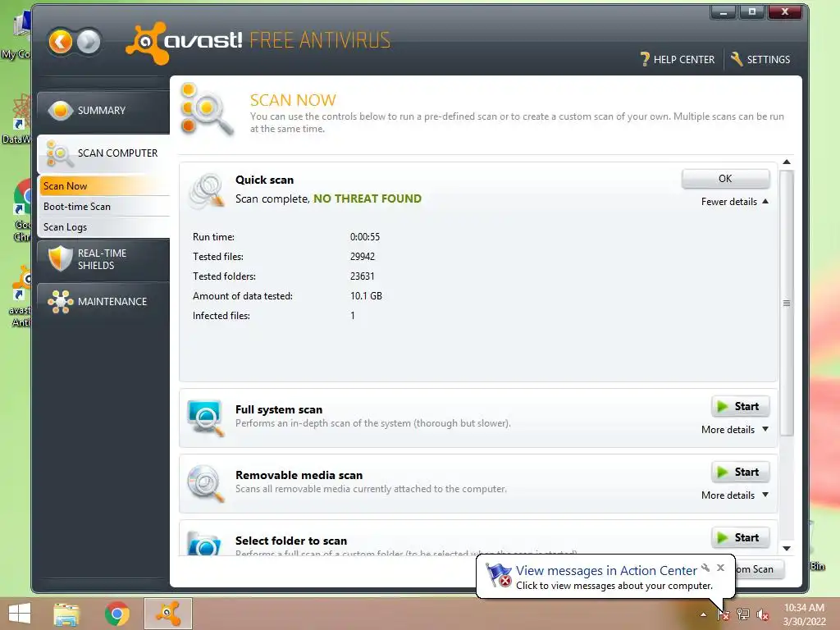
Task: Click the wrench icon in Action Center balloon
Action: 705,568
